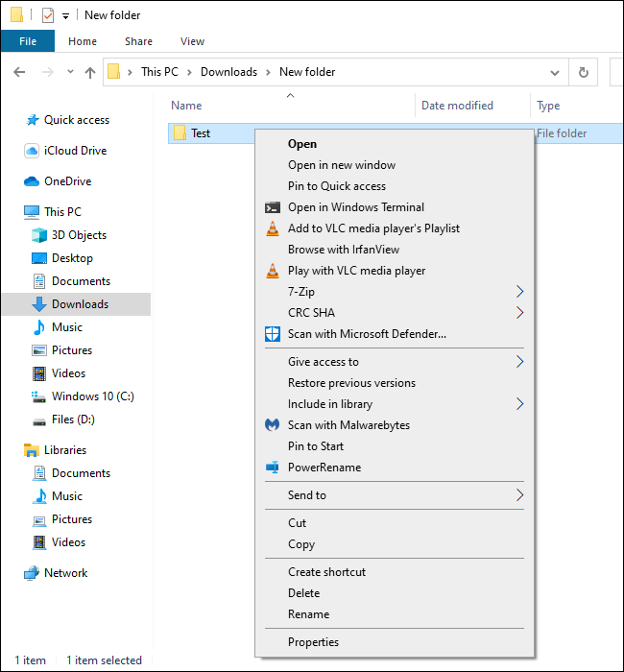Viewport: 624px width, 672px height.
Task: Choose Properties from the context menu
Action: click(313, 642)
